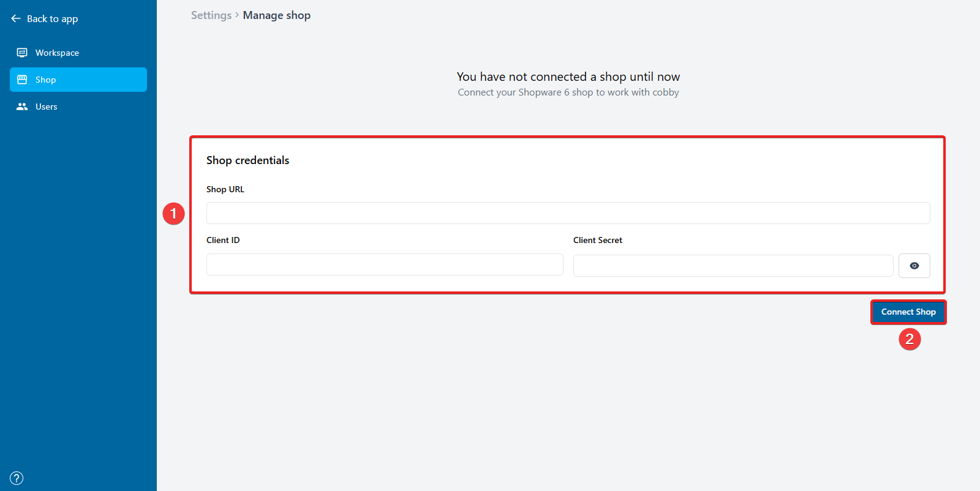Open the Workspace menu item
Screen dimensions: 980x491
(57, 53)
